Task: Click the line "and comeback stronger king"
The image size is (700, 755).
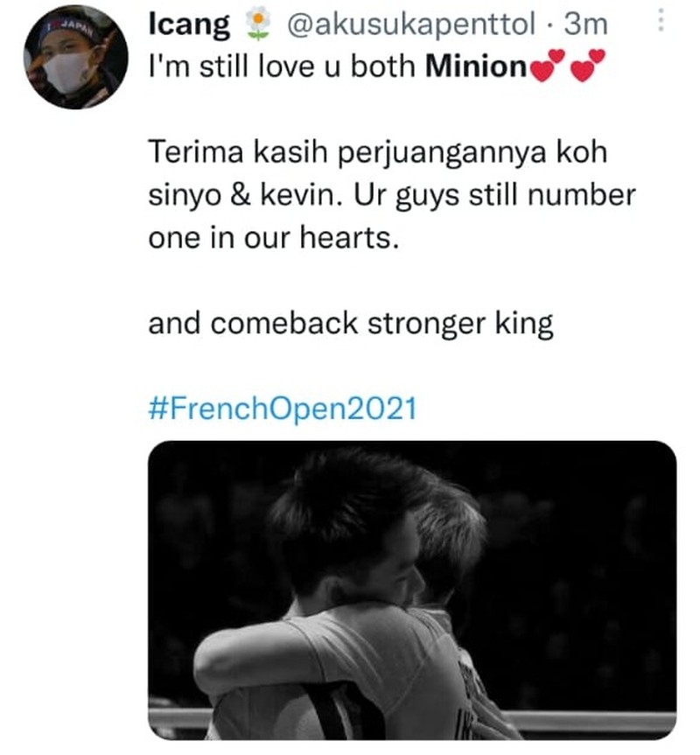Action: tap(351, 324)
